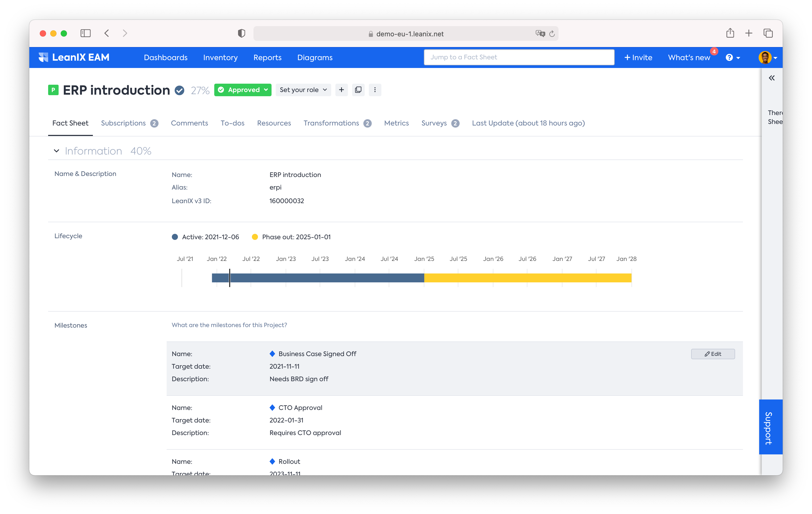This screenshot has height=514, width=812.
Task: Click the plus add button near title
Action: 341,90
